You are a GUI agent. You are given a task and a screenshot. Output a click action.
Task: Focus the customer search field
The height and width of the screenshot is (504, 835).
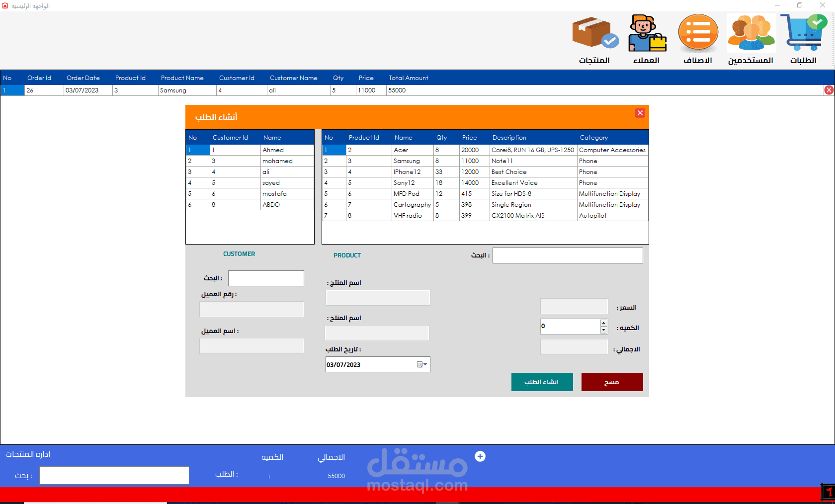click(266, 278)
